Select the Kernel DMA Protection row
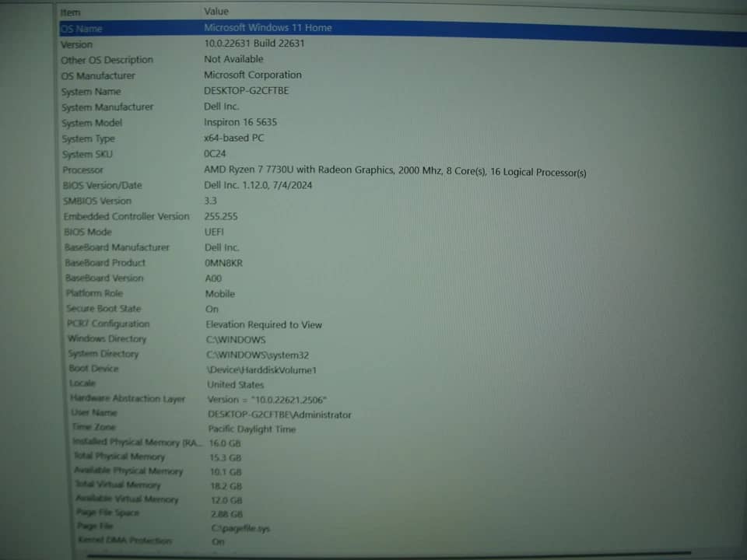The width and height of the screenshot is (747, 560). point(124,540)
